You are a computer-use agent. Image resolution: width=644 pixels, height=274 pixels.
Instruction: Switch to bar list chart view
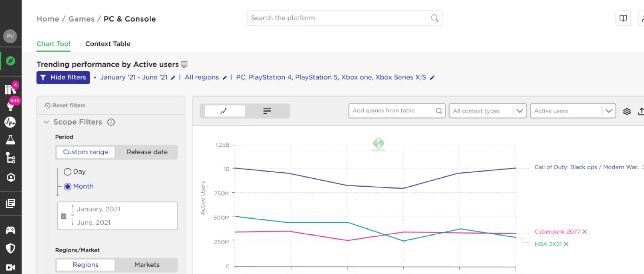pos(267,111)
